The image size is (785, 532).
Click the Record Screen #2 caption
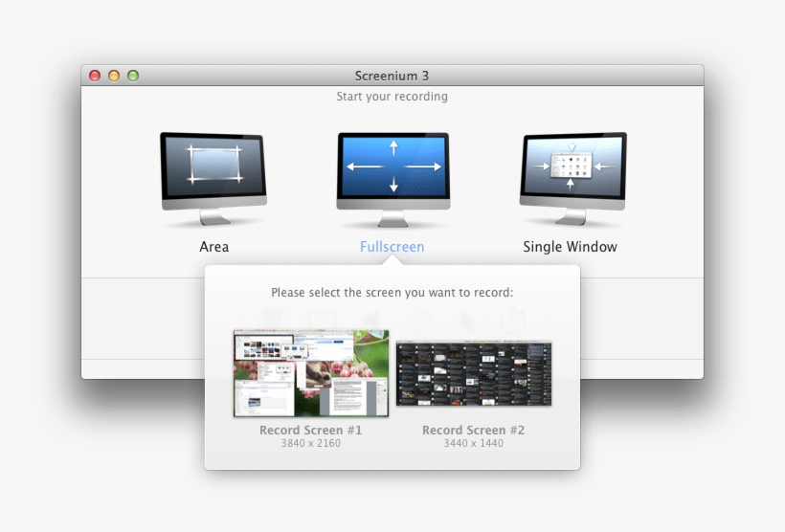tap(474, 431)
